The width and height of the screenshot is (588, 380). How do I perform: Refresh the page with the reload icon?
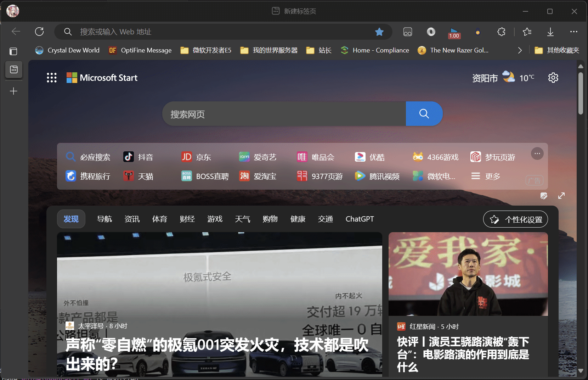click(39, 32)
